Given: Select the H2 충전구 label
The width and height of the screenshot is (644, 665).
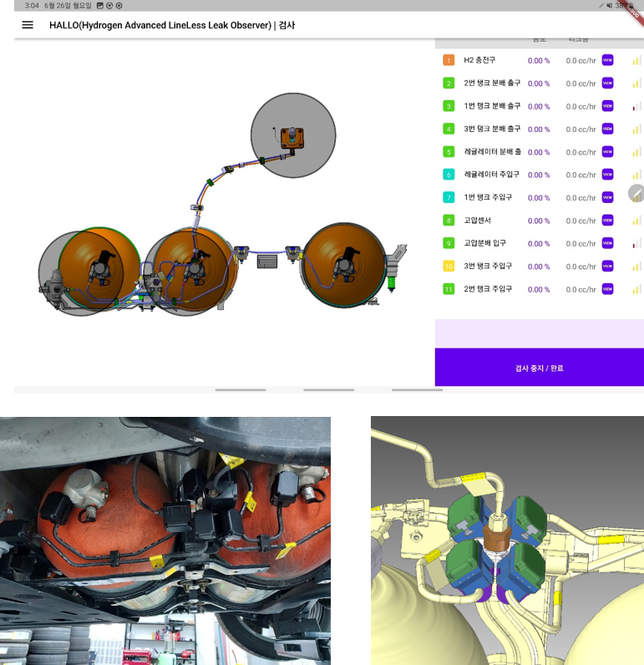Looking at the screenshot, I should click(479, 60).
